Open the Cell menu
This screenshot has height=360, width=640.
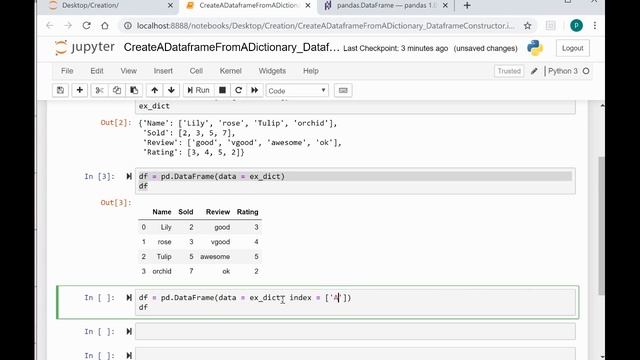[196, 71]
